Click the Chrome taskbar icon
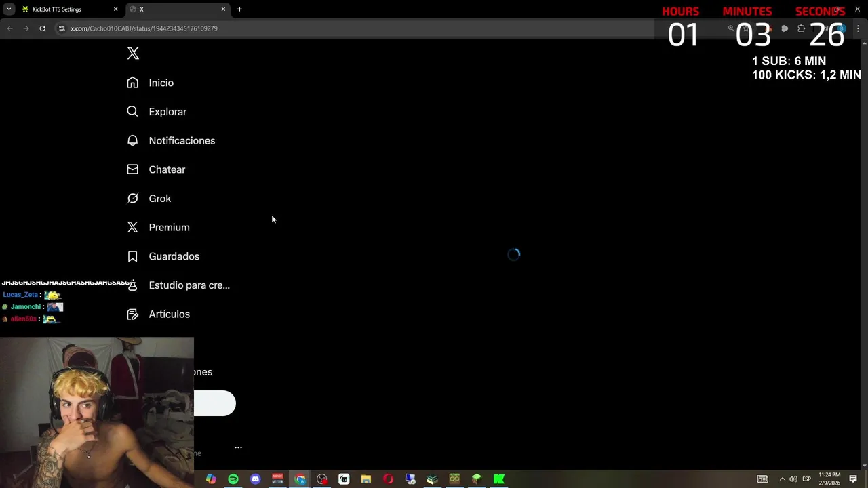Screen dimensions: 868x488 (300, 479)
